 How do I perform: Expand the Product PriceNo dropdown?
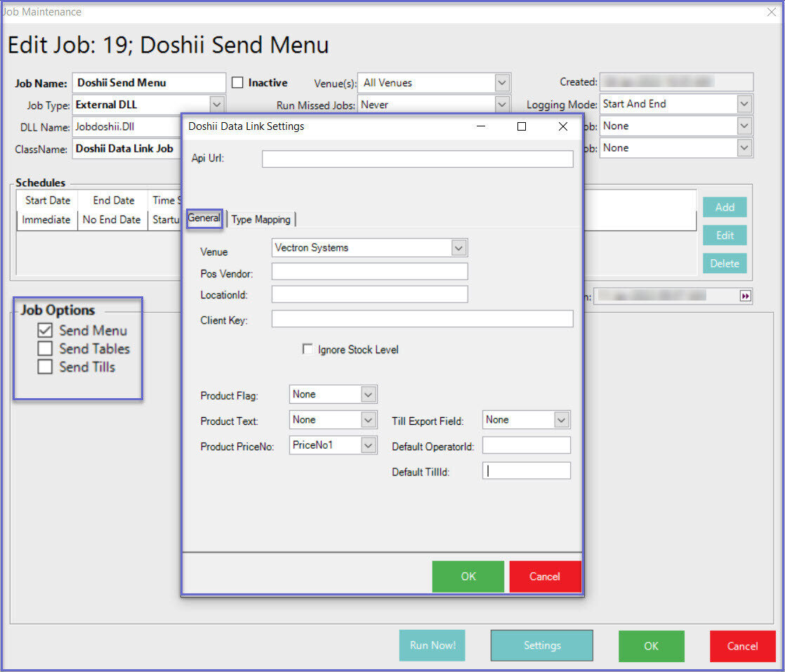click(x=368, y=445)
